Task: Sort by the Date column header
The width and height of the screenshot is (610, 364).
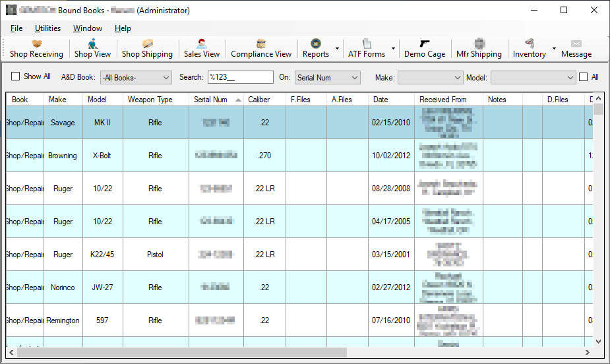Action: (x=391, y=100)
